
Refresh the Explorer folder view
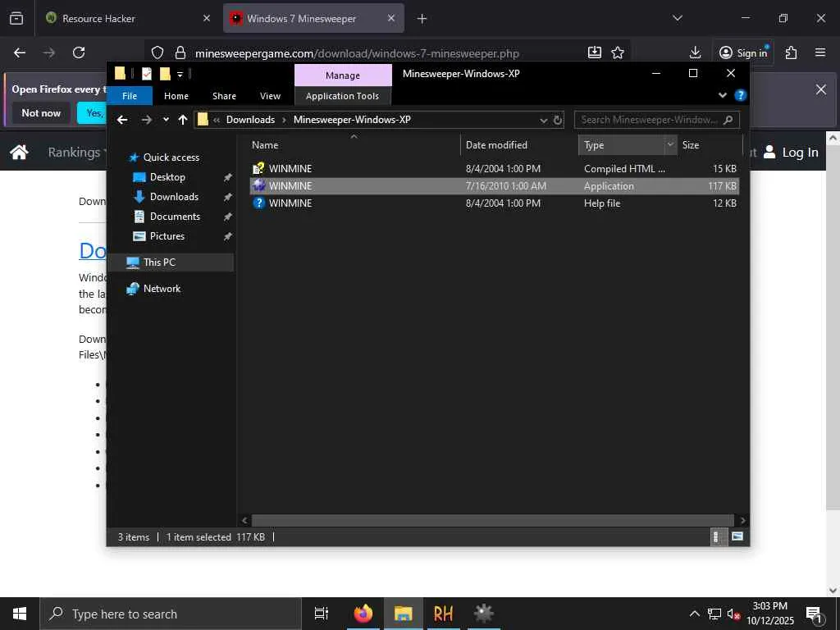[558, 120]
